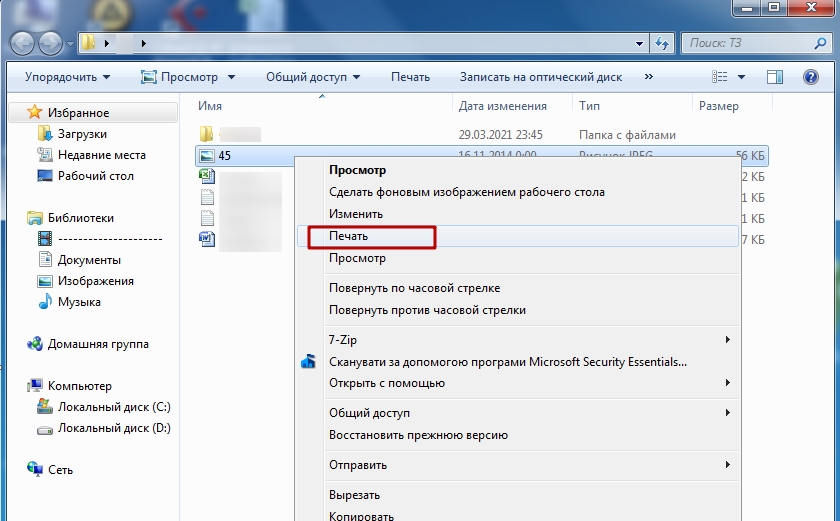Screen dimensions: 840x521
Task: Open Недавние места in Favorites
Action: click(x=101, y=155)
